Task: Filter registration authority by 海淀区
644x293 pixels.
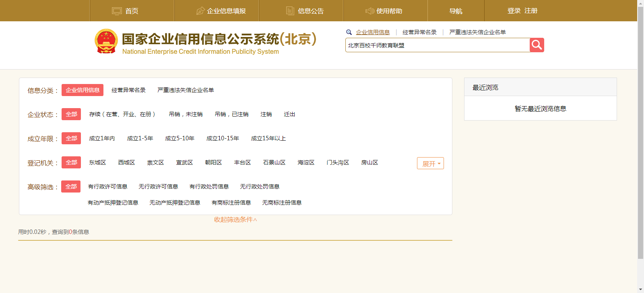Action: [306, 162]
